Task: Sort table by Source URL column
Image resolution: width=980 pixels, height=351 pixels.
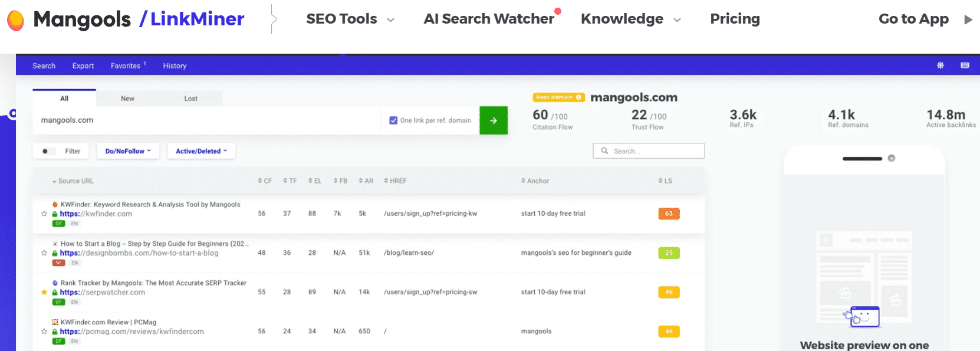Action: pos(73,181)
